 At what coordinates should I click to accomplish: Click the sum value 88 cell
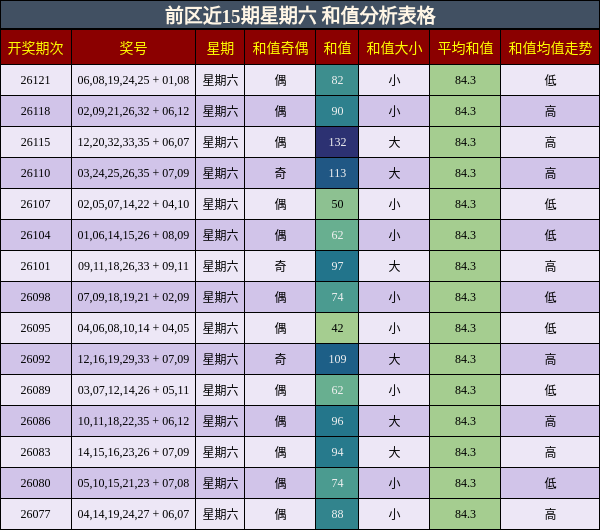tap(337, 514)
